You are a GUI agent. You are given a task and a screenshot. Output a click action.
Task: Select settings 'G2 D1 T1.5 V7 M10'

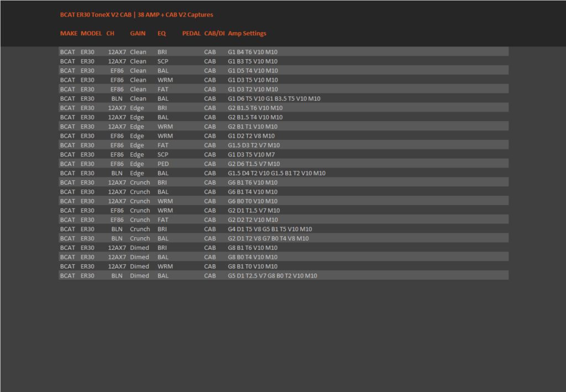[x=253, y=211]
